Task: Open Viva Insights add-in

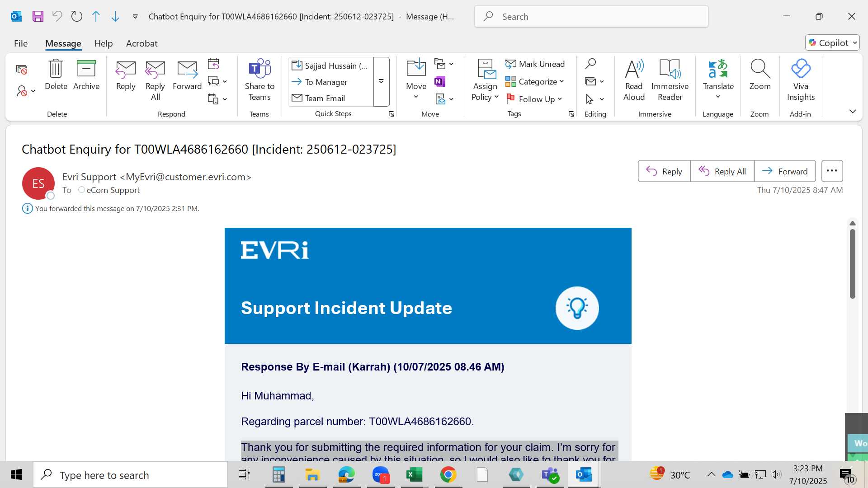Action: (801, 80)
